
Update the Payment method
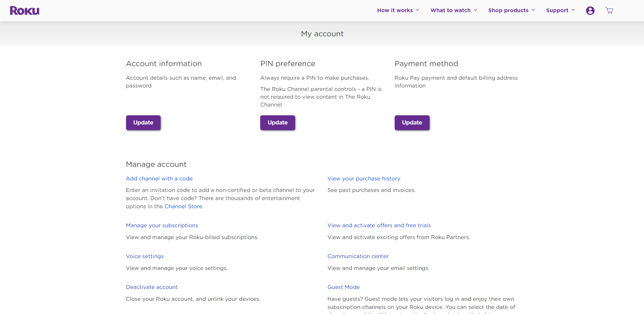(x=412, y=122)
